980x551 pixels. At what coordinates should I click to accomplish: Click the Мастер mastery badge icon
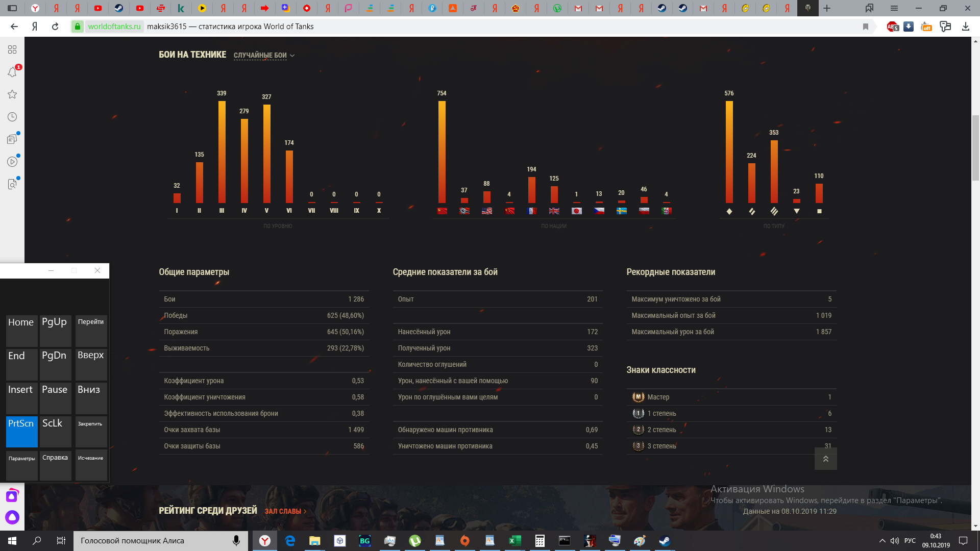click(x=638, y=397)
